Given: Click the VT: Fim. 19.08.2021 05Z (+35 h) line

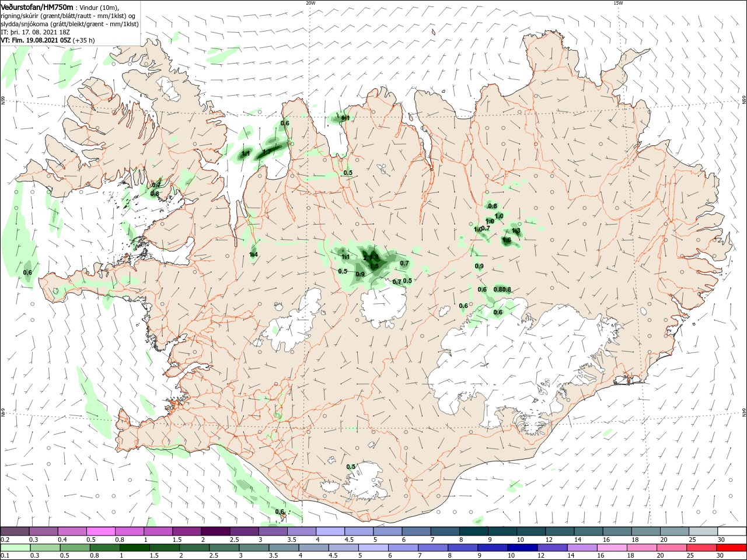Looking at the screenshot, I should [x=48, y=40].
